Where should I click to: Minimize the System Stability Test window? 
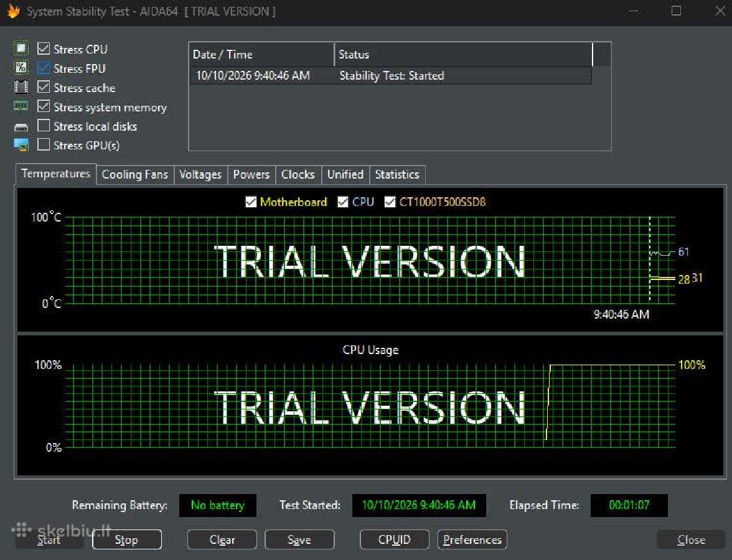634,11
